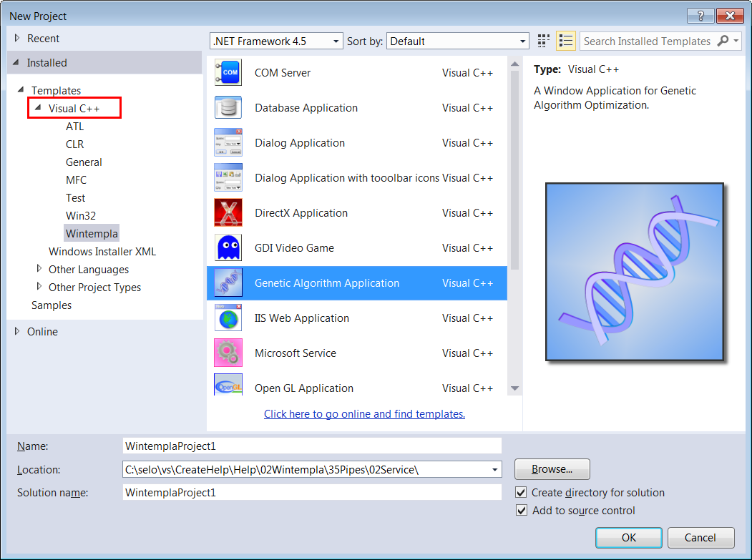Select the MFC template category
Viewport: 752px width, 560px height.
point(77,180)
